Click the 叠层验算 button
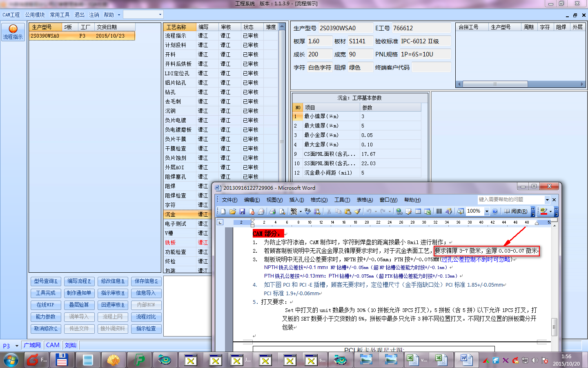Image resolution: width=588 pixels, height=368 pixels. (79, 305)
